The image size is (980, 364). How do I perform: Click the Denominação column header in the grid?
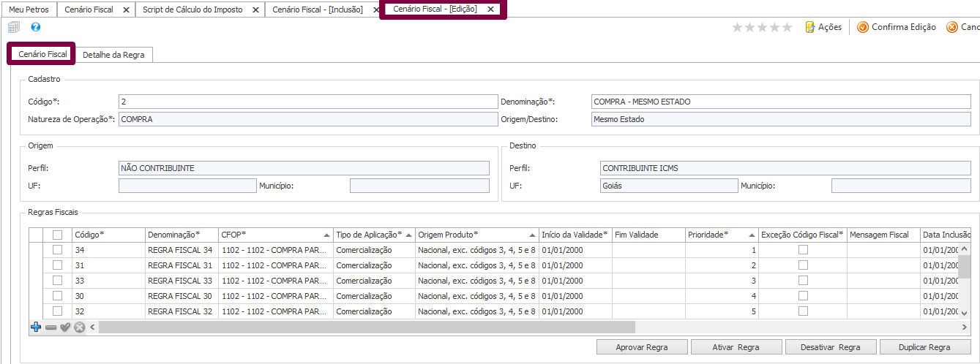(x=182, y=235)
